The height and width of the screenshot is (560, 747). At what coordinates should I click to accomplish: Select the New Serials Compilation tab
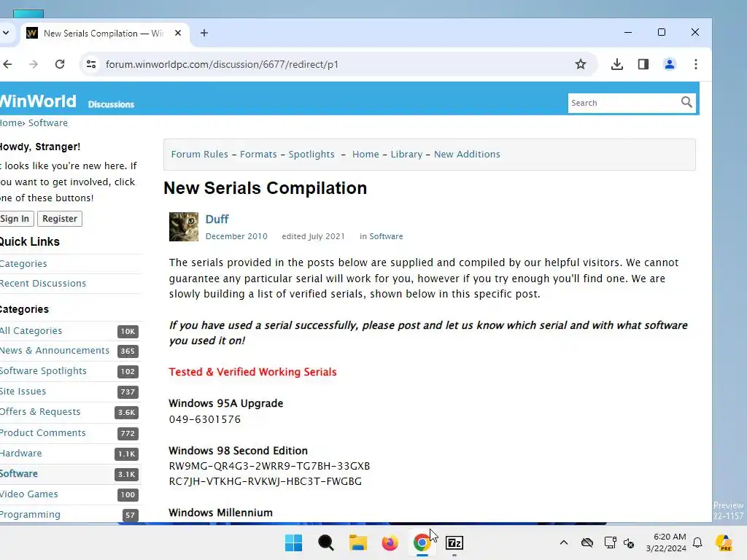tap(104, 34)
